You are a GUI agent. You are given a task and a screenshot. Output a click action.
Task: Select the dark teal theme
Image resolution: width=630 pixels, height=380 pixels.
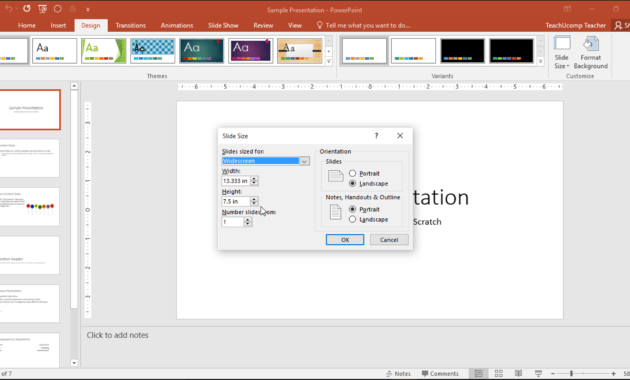[x=202, y=51]
